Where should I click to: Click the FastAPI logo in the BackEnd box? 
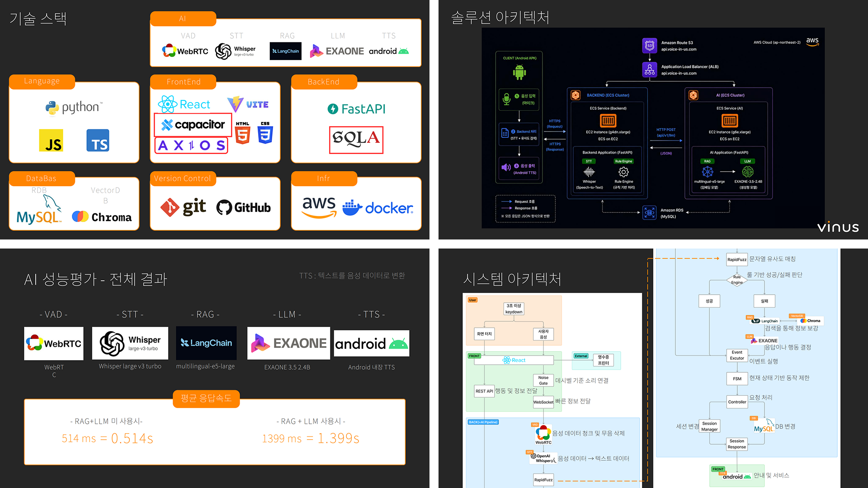[x=356, y=109]
